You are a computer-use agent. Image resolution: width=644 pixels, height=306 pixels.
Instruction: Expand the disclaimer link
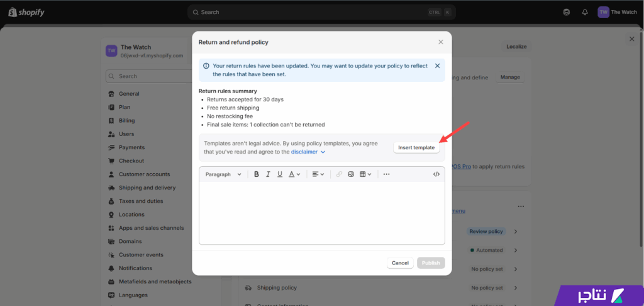tap(308, 152)
